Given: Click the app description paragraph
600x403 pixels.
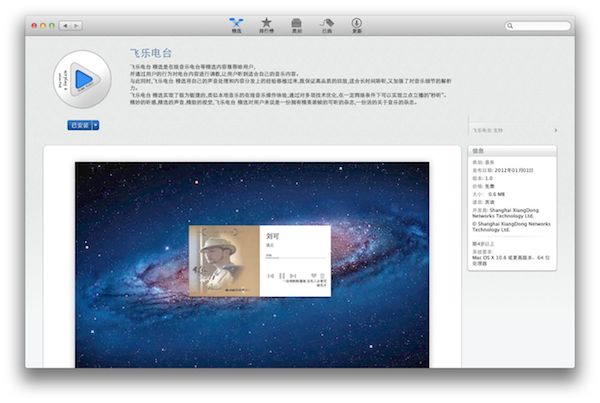Looking at the screenshot, I should pyautogui.click(x=291, y=84).
